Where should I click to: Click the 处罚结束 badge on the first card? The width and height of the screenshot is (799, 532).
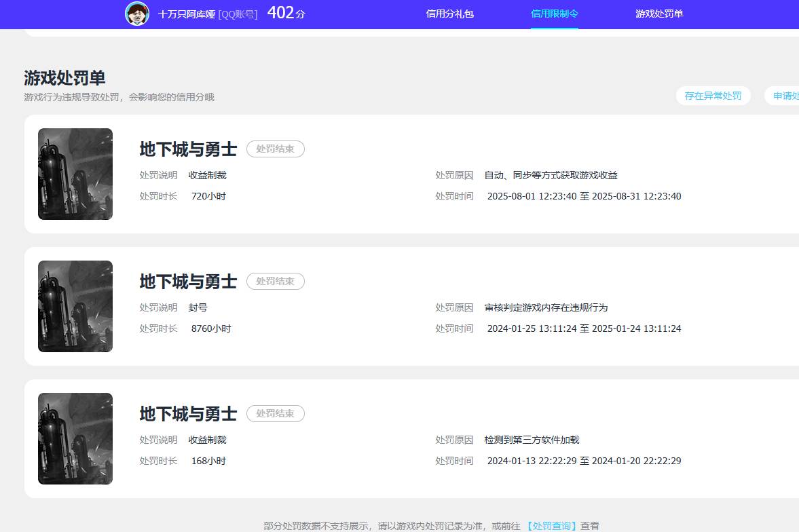[275, 149]
